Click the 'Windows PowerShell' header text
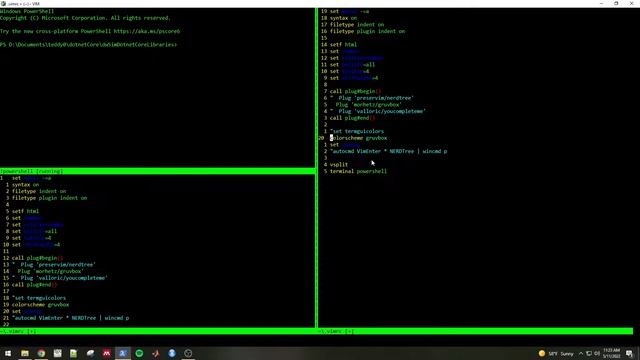 coord(27,11)
